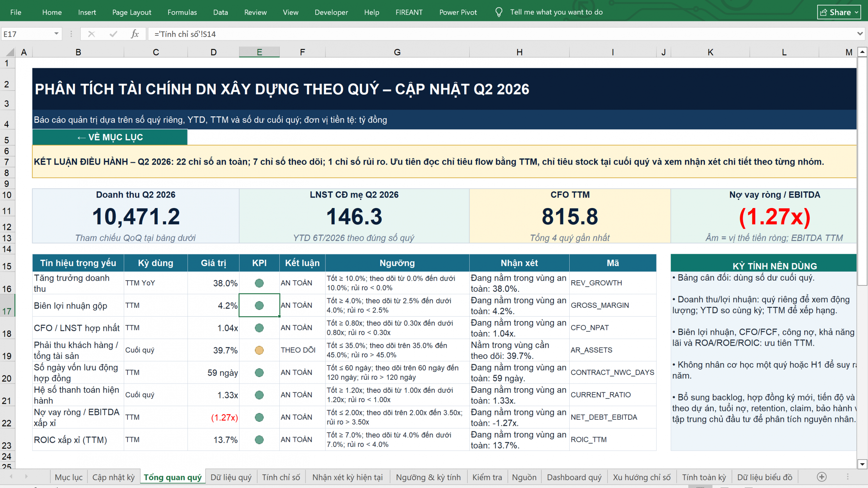Click sheet tab bar options dots
Viewport: 868px width, 488px height.
pos(847,477)
